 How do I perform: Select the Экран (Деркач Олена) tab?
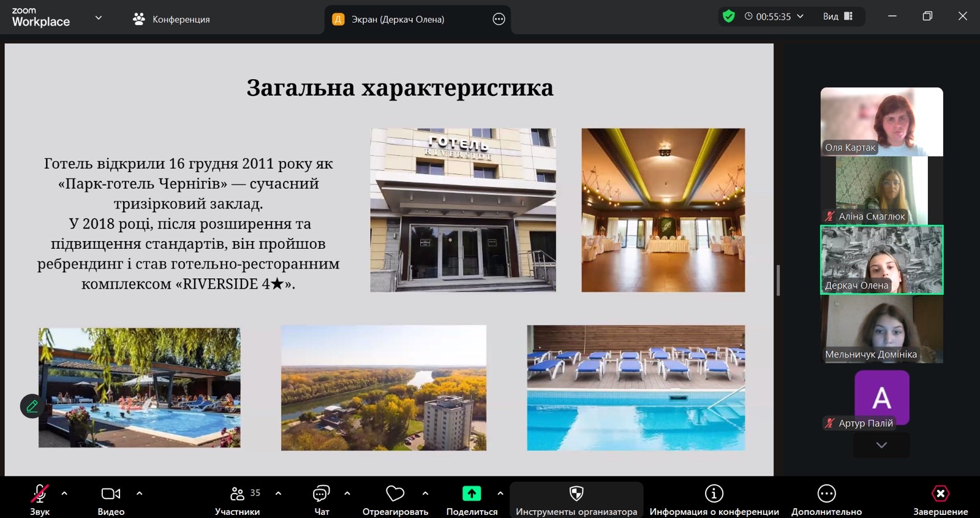[398, 19]
